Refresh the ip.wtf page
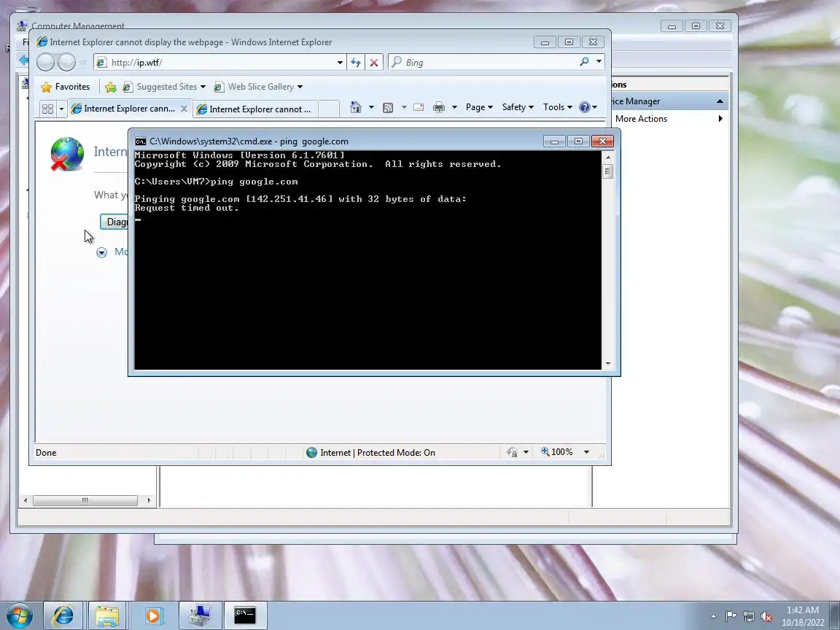 (x=356, y=63)
